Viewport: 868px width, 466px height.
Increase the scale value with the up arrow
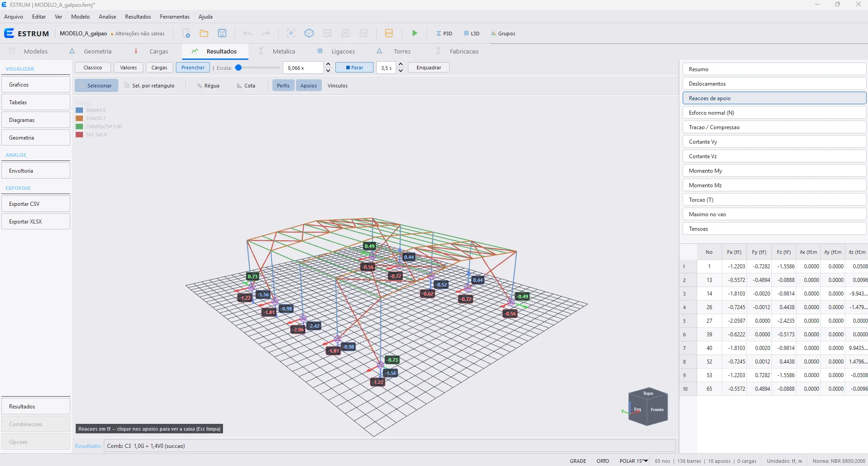tap(328, 64)
